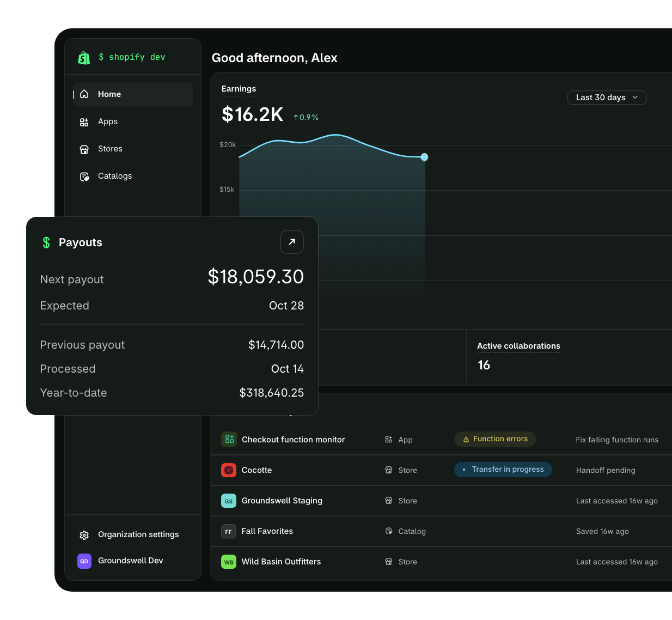Open Fall Favorites catalog
The width and height of the screenshot is (672, 620).
267,531
